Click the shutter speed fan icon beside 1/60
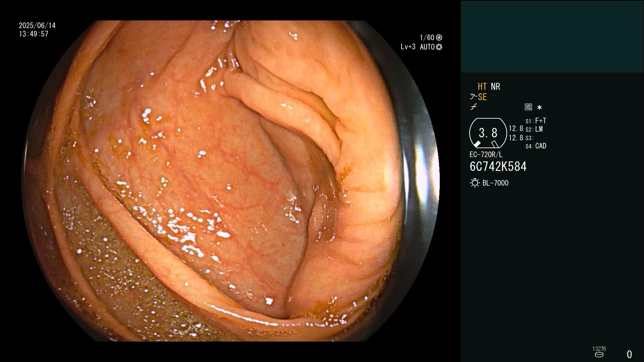 point(439,38)
